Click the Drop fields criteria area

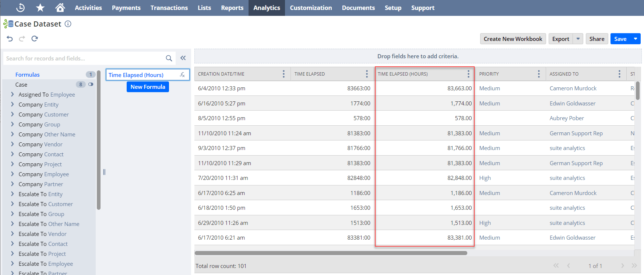point(418,56)
